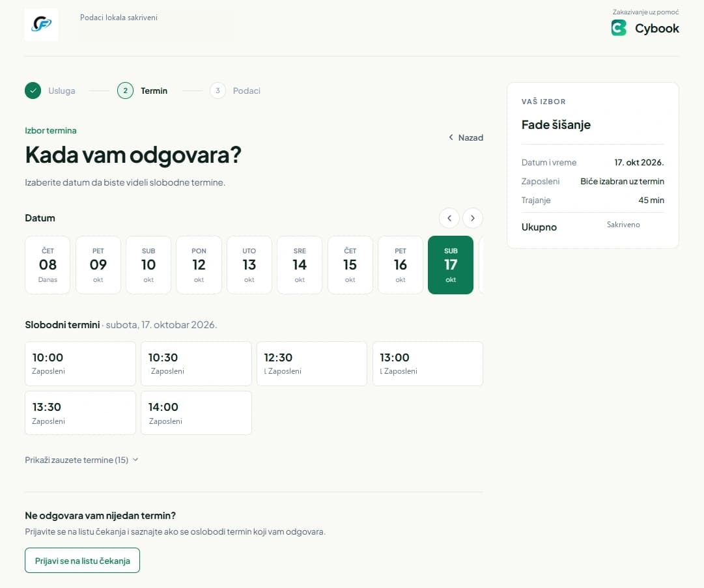Select the highlighted Saturday 17 okt card
This screenshot has height=588, width=704.
451,265
